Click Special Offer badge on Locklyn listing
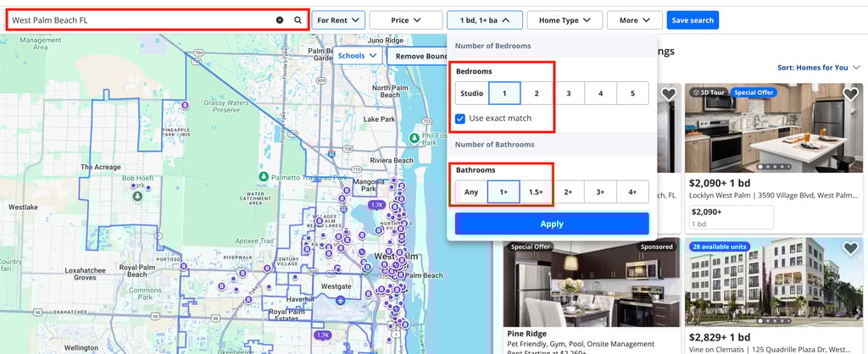Viewport: 868px width, 354px height. tap(753, 92)
